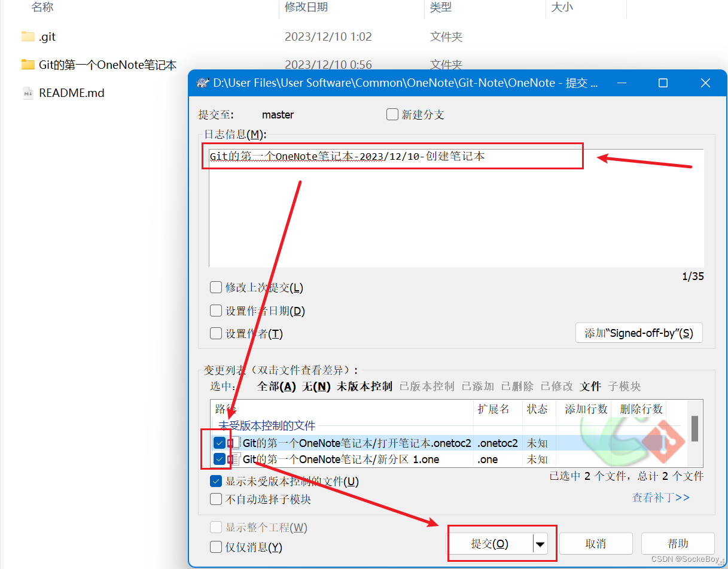Enable the 新建分支 checkbox
This screenshot has width=728, height=569.
[x=392, y=114]
